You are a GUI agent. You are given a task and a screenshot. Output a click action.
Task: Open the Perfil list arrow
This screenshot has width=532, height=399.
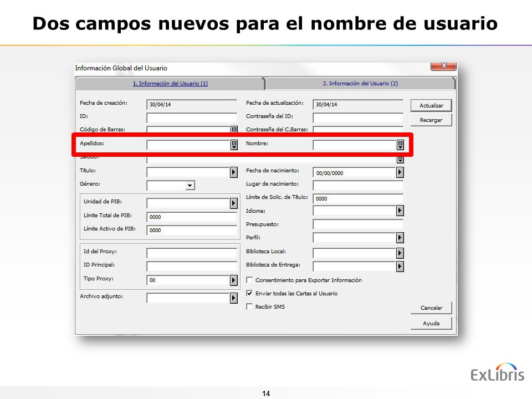[x=400, y=238]
